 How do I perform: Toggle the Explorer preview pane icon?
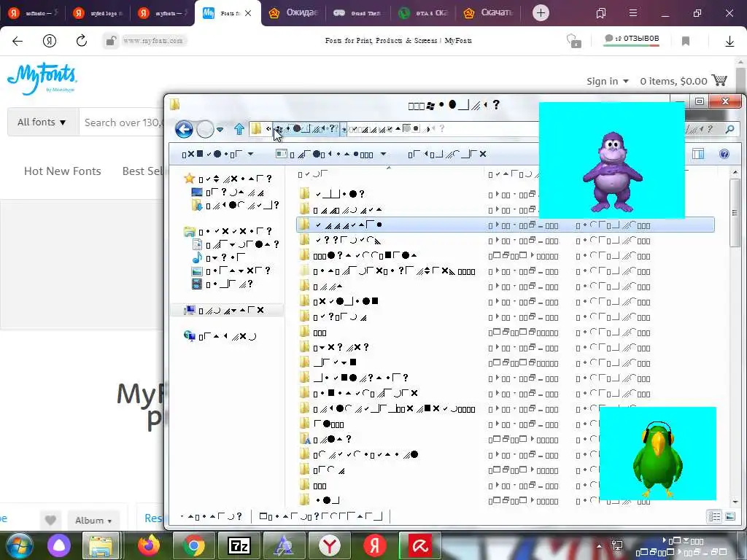(x=698, y=154)
